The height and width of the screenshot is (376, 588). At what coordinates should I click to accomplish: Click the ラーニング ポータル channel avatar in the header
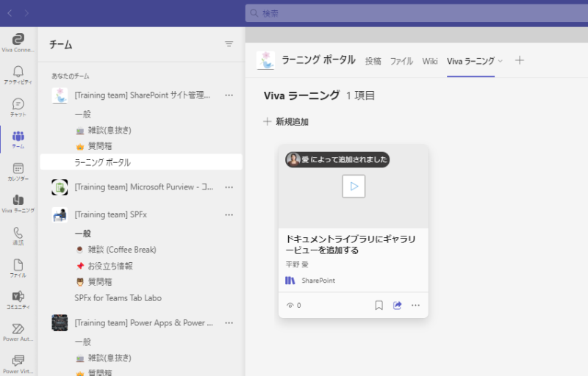(266, 60)
